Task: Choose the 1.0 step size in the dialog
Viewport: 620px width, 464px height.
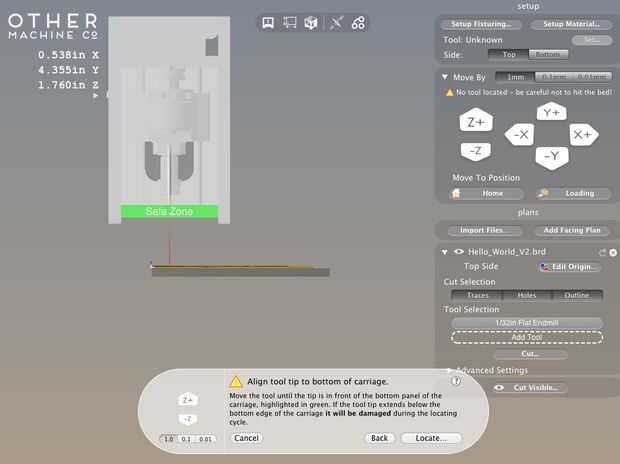Action: click(169, 439)
